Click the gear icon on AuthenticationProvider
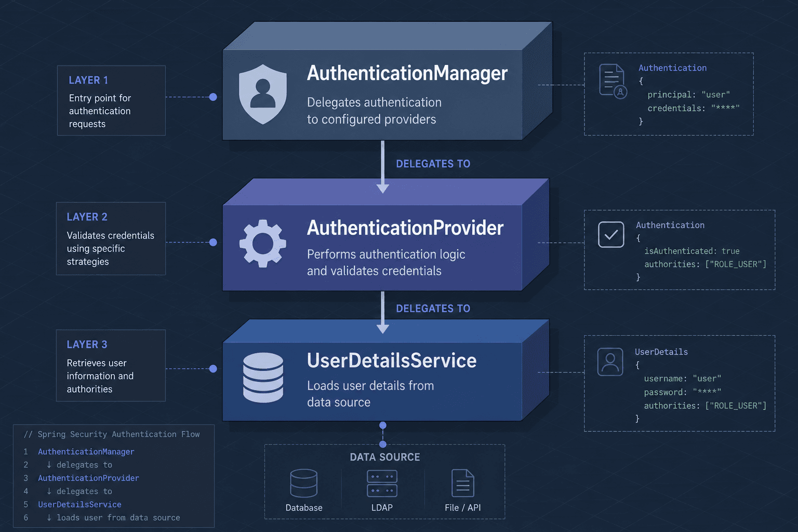The height and width of the screenshot is (532, 798). [263, 243]
